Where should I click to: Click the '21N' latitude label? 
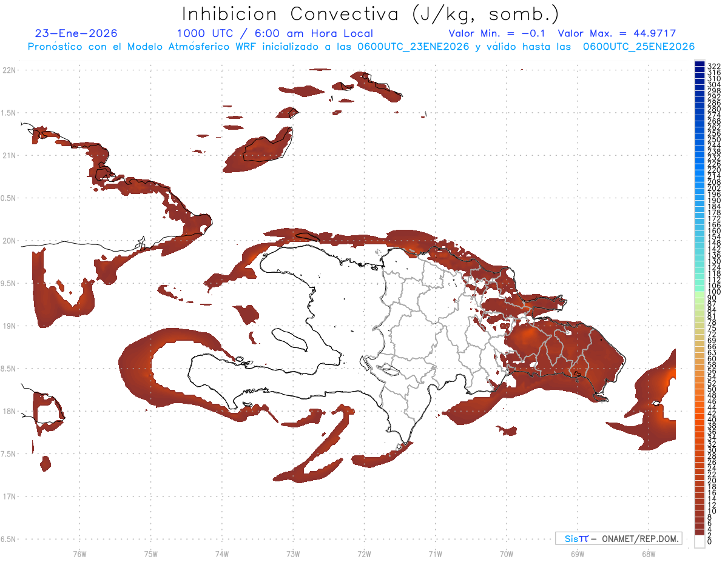(9, 155)
